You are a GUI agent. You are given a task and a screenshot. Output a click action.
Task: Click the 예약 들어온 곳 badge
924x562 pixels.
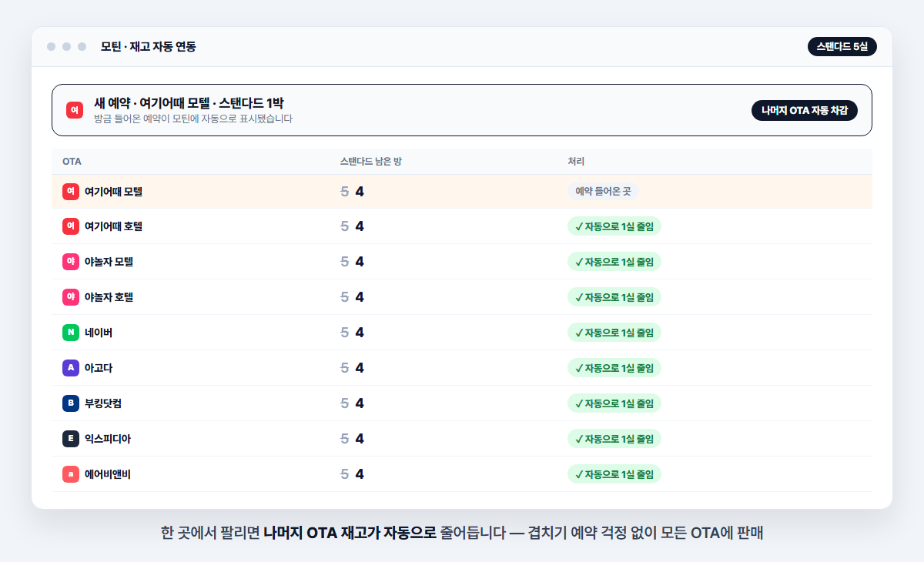603,191
